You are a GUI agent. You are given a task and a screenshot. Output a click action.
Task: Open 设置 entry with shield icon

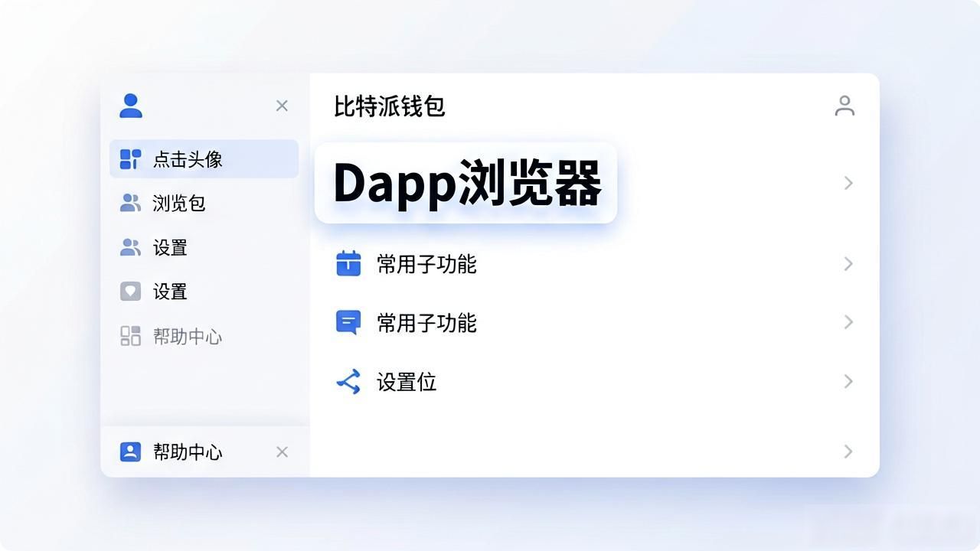pyautogui.click(x=204, y=292)
